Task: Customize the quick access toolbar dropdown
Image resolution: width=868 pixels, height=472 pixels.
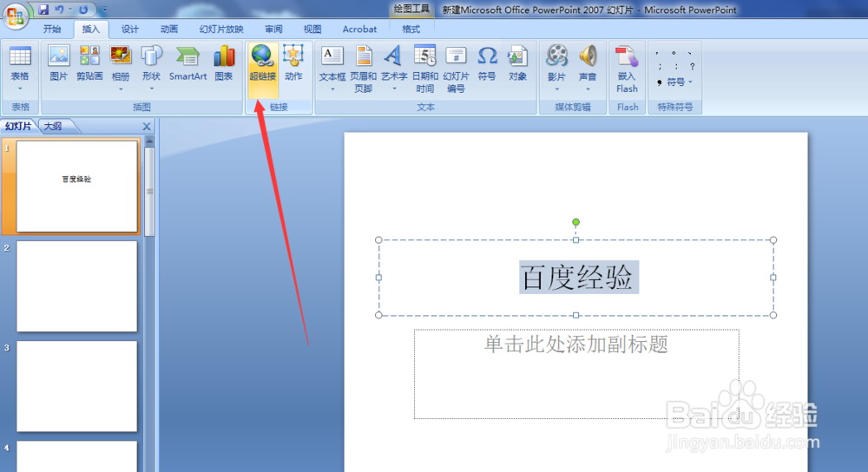Action: click(x=104, y=10)
